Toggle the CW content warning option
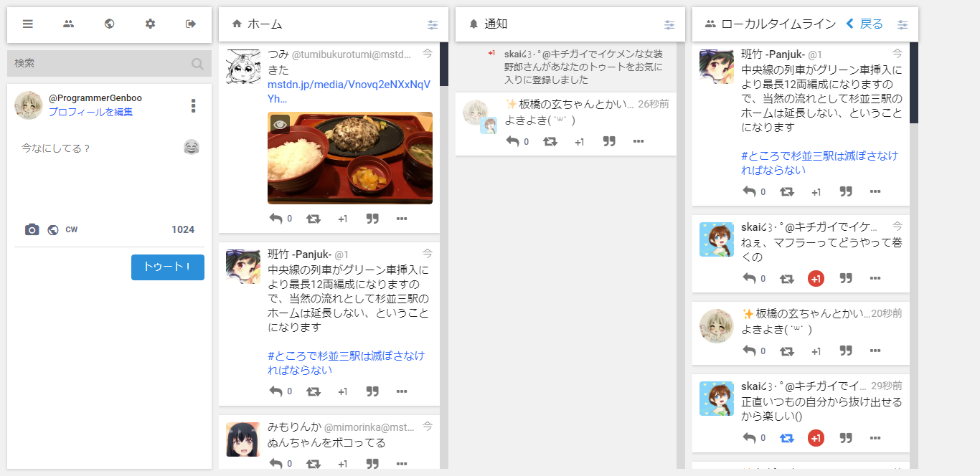 click(x=72, y=229)
